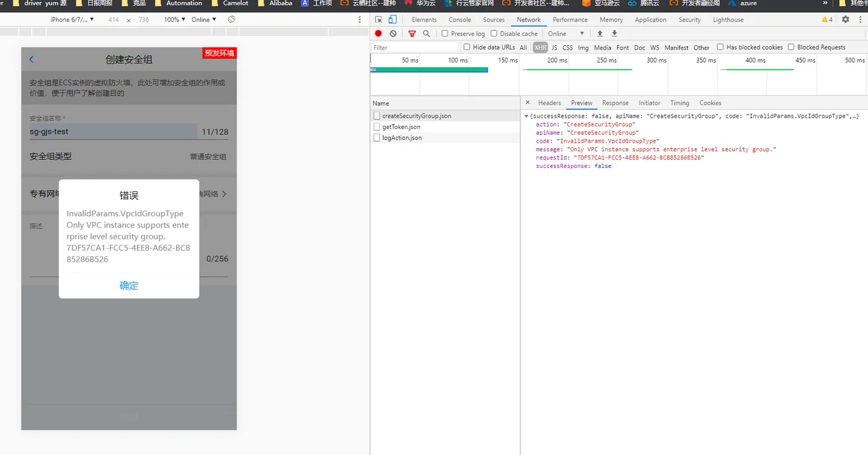
Task: Check Has blocked cookies
Action: [720, 47]
